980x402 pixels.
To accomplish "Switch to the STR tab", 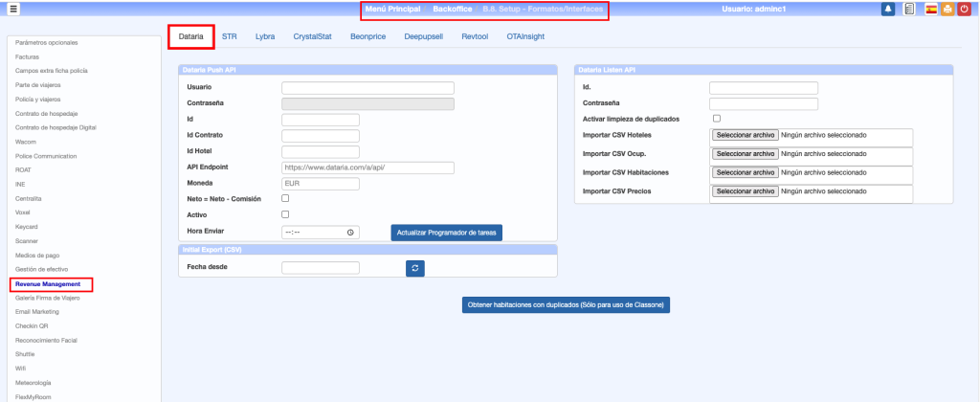I will (230, 36).
